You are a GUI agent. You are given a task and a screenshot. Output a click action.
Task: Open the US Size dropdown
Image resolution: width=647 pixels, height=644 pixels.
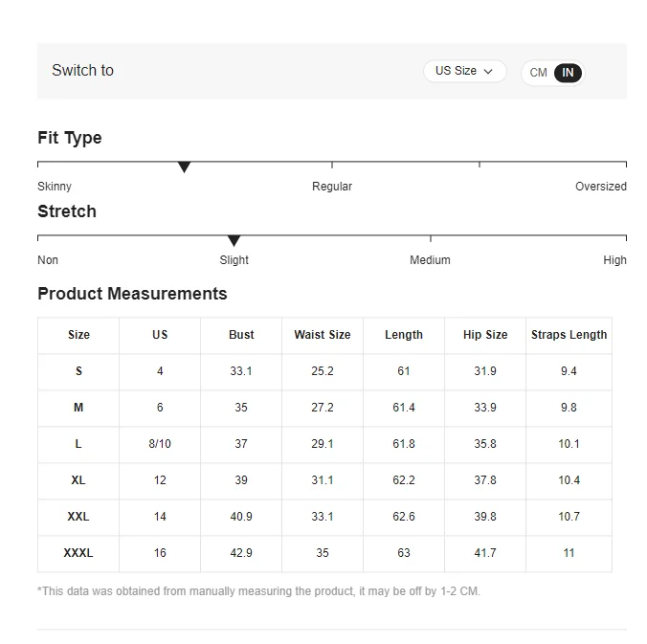tap(464, 71)
